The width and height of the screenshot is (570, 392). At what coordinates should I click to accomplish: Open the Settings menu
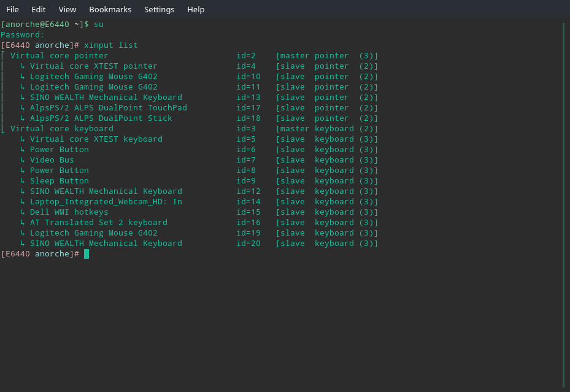click(x=160, y=9)
